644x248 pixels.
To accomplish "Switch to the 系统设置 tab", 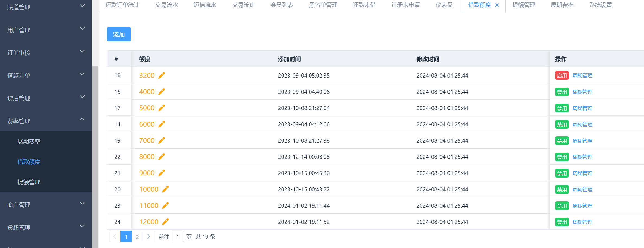I will click(x=601, y=5).
